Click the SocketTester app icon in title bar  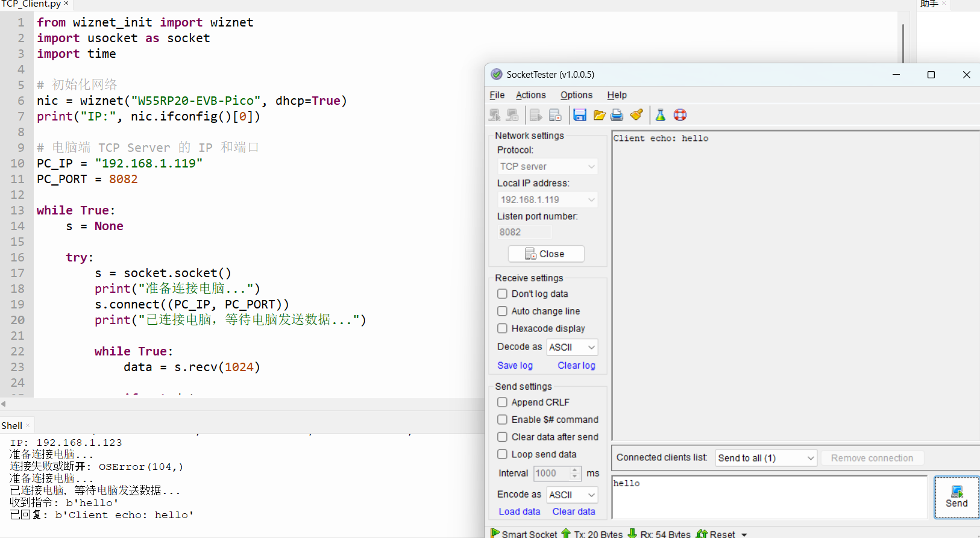[497, 74]
